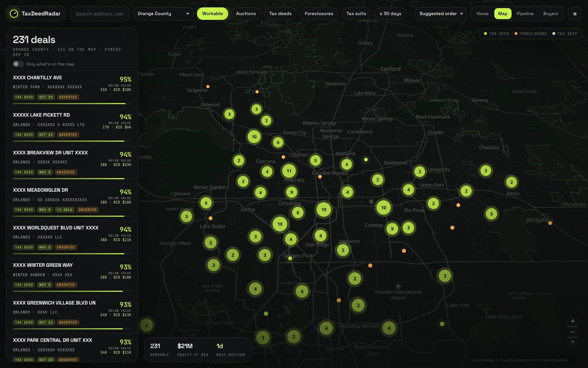588x368 pixels.
Task: Click the 3 cluster near Zellwood
Action: (x=229, y=114)
